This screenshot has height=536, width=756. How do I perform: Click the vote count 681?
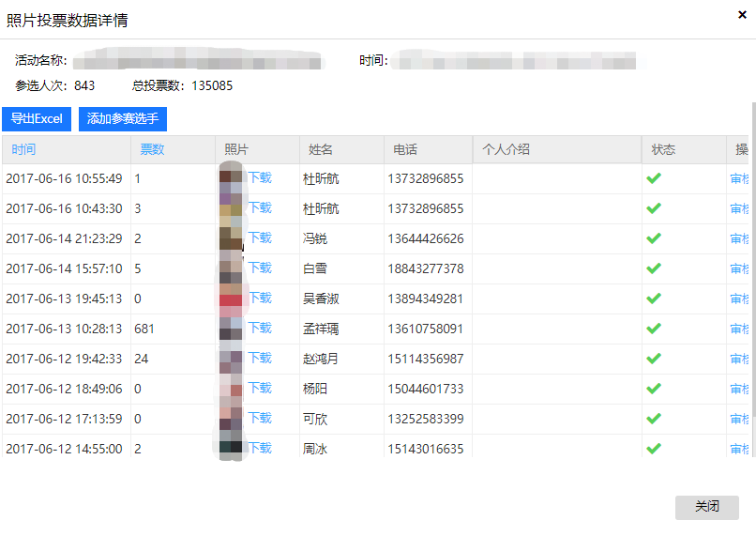[144, 329]
